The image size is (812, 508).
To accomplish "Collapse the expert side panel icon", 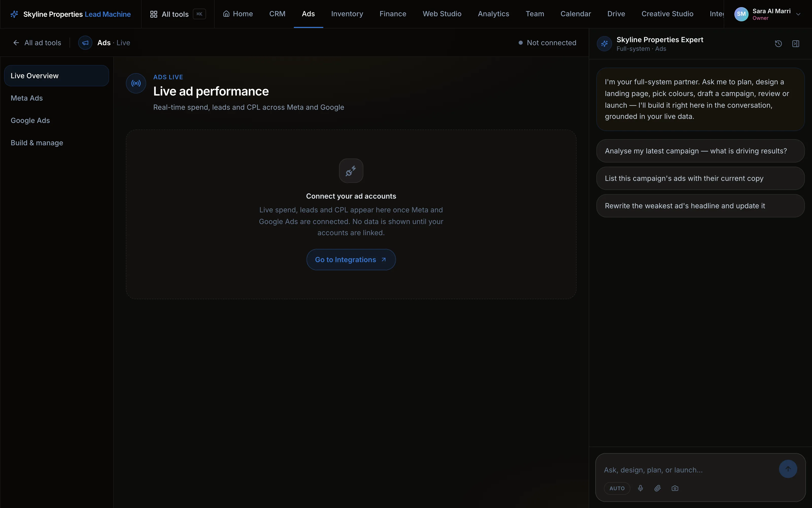I will point(796,44).
